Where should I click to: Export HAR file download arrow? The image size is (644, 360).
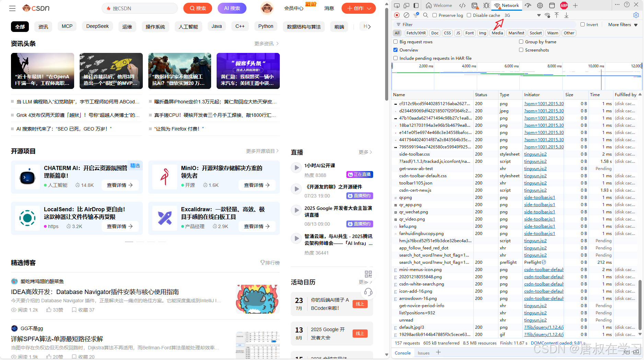[566, 15]
